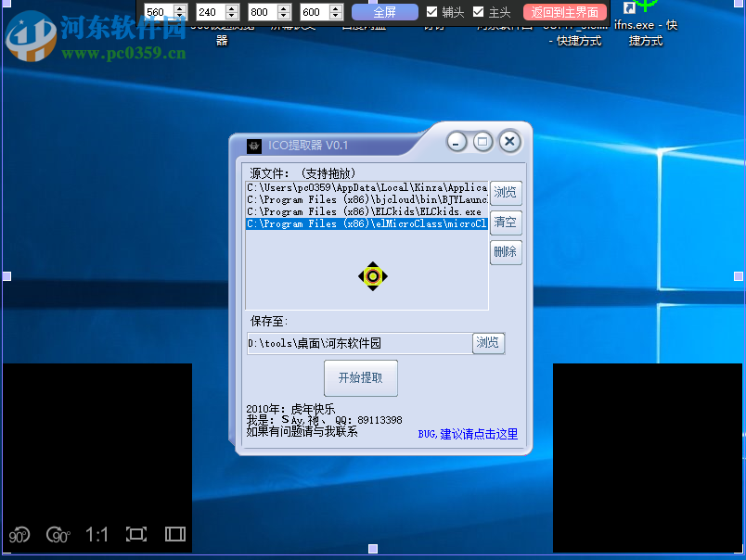The height and width of the screenshot is (560, 746).
Task: Click the fit-to-screen icon
Action: pos(135,534)
